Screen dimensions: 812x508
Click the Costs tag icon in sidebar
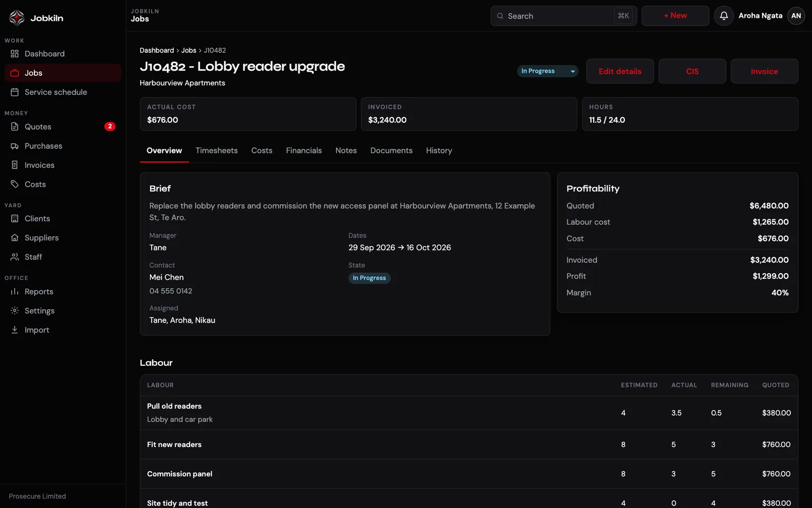pos(15,184)
